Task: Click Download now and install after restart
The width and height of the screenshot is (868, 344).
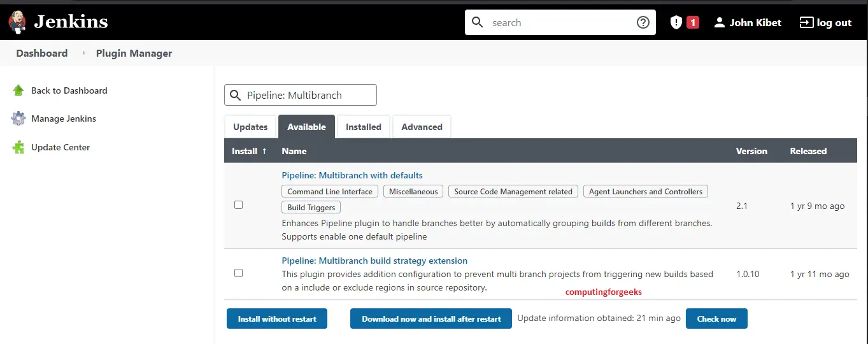Action: pyautogui.click(x=431, y=319)
